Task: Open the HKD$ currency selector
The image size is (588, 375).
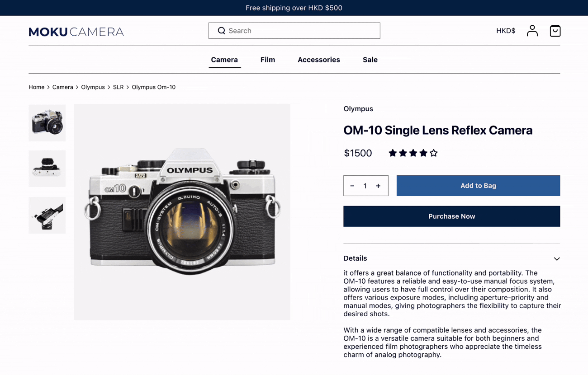Action: pos(506,31)
